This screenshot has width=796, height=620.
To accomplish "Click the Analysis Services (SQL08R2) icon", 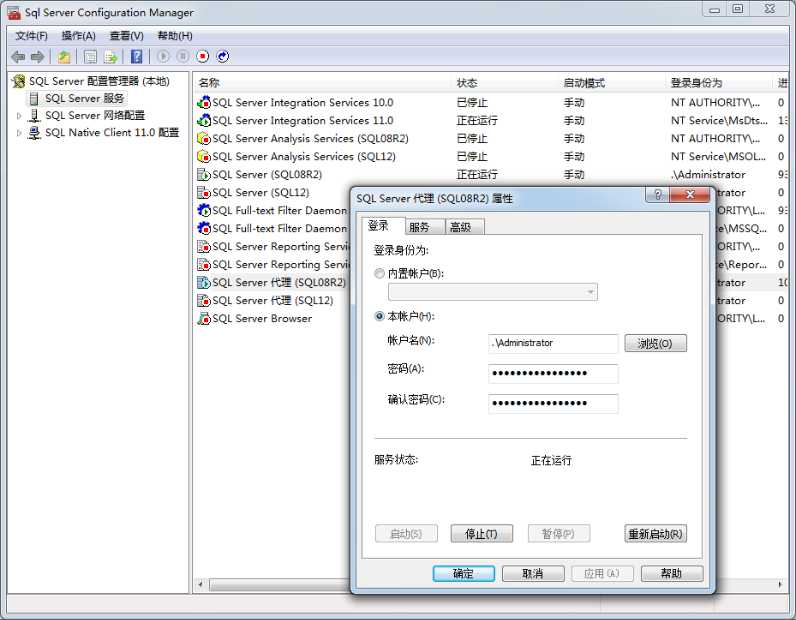I will click(204, 139).
